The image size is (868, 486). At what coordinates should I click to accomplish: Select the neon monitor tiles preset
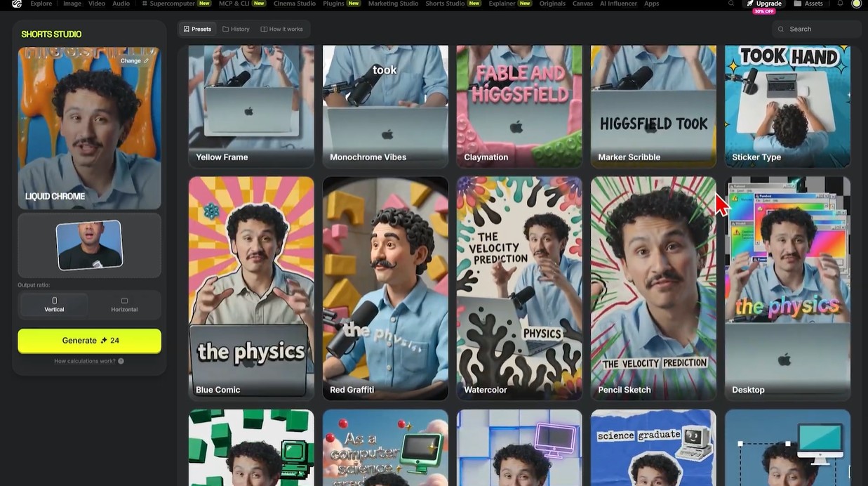519,447
